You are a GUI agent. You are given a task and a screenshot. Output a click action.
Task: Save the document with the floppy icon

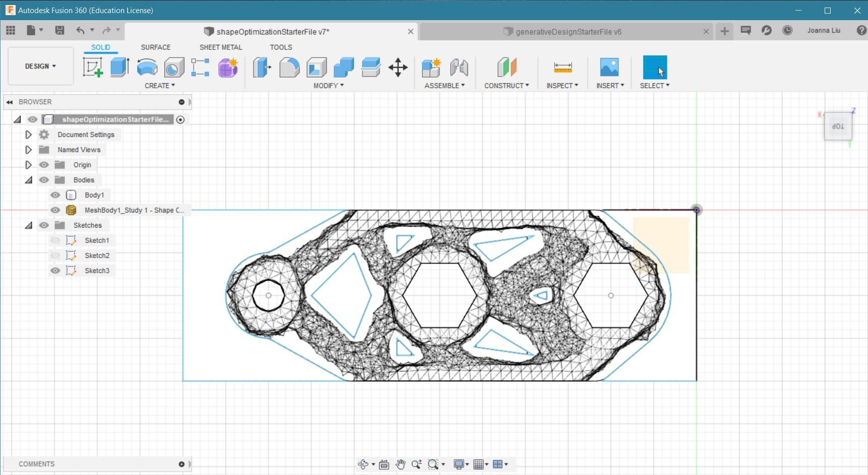59,30
